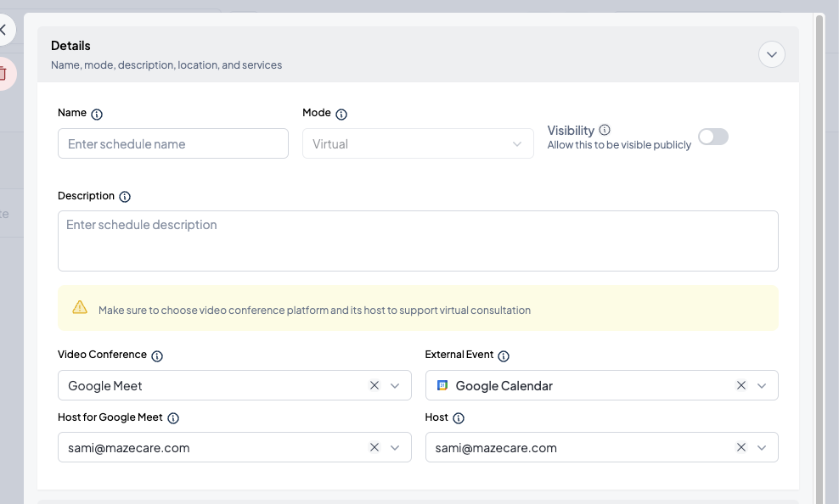Screen dimensions: 839x504
Task: Click the red trash delete icon
Action: pos(3,73)
